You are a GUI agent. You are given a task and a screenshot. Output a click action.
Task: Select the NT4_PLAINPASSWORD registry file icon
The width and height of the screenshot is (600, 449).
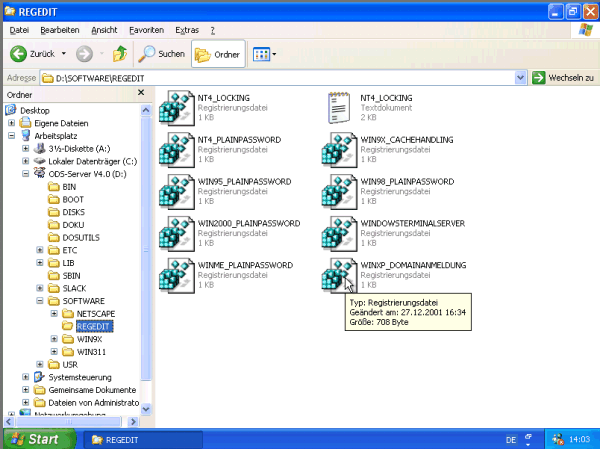(176, 150)
